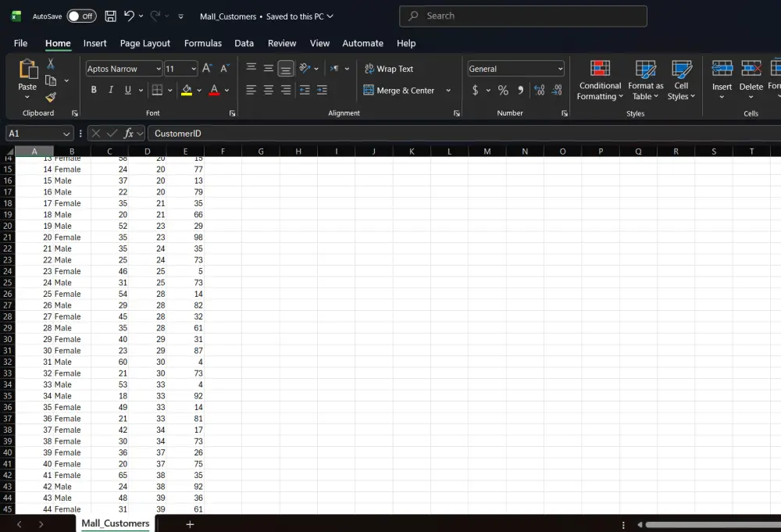Click Select All corner button
The height and width of the screenshot is (532, 781).
click(9, 151)
